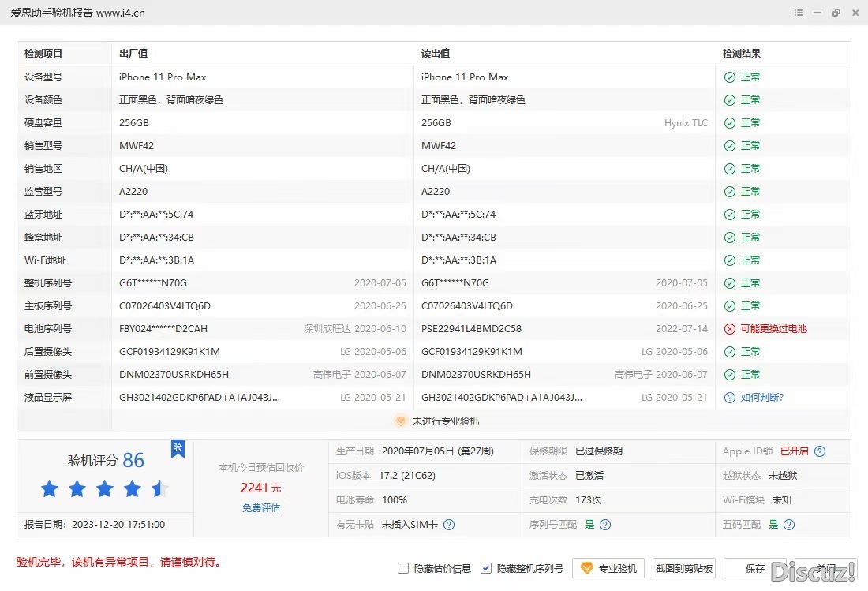The image size is (868, 591).
Task: Open help icon next to 未插入SIM卡
Action: (449, 525)
